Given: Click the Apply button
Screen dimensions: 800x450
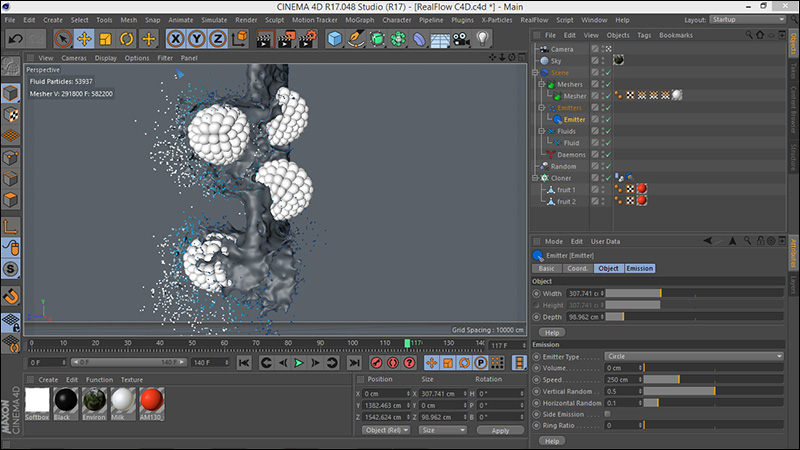Looking at the screenshot, I should (x=500, y=431).
